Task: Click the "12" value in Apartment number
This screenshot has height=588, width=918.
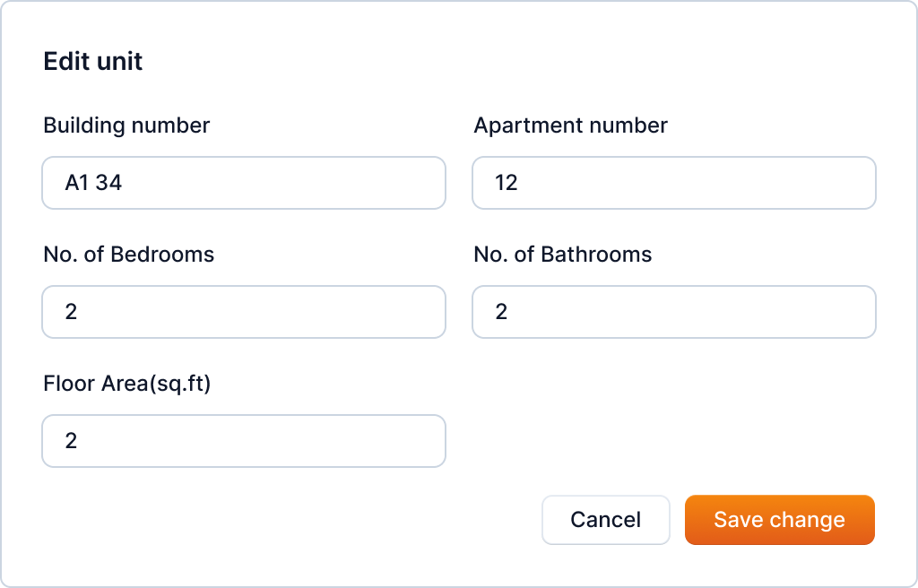Action: point(507,183)
